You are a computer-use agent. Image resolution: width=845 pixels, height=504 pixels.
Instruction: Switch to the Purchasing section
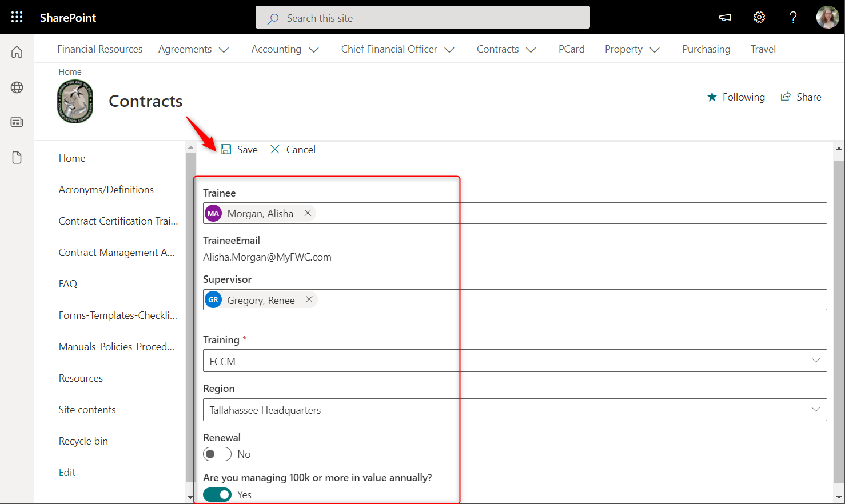pyautogui.click(x=706, y=49)
